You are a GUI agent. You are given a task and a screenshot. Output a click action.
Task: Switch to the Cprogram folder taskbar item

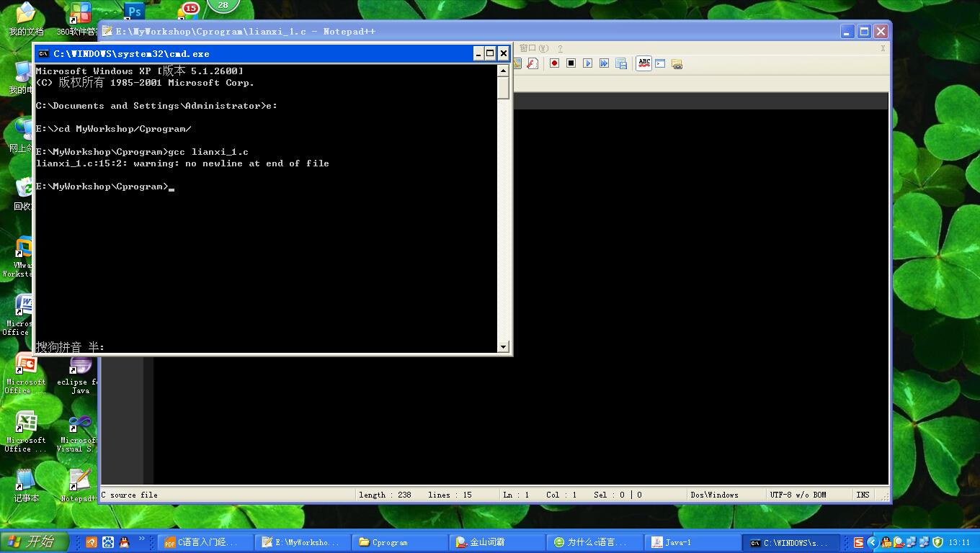tap(401, 542)
